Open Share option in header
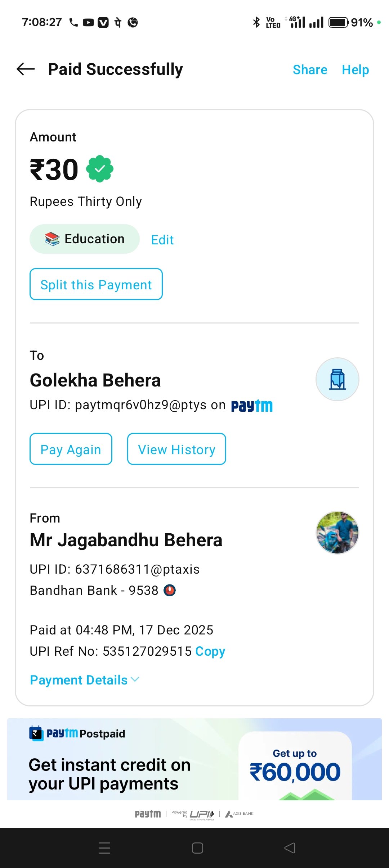This screenshot has height=868, width=389. pyautogui.click(x=310, y=69)
